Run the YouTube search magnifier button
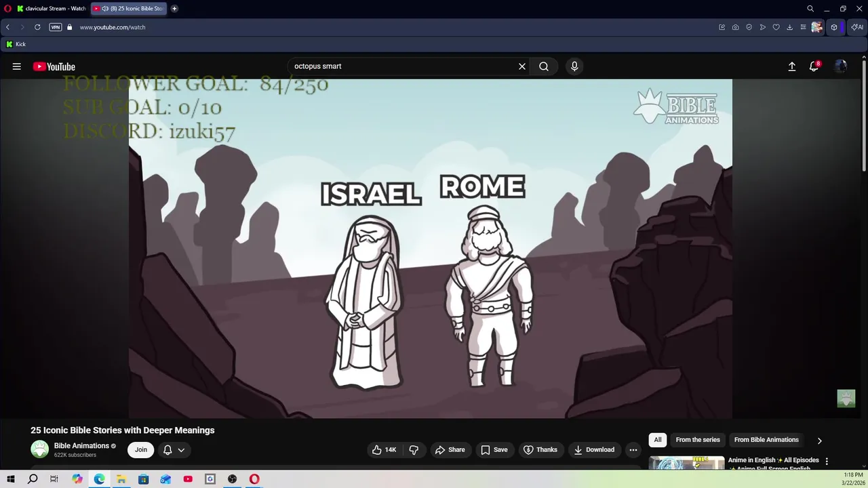This screenshot has width=868, height=488. click(544, 66)
